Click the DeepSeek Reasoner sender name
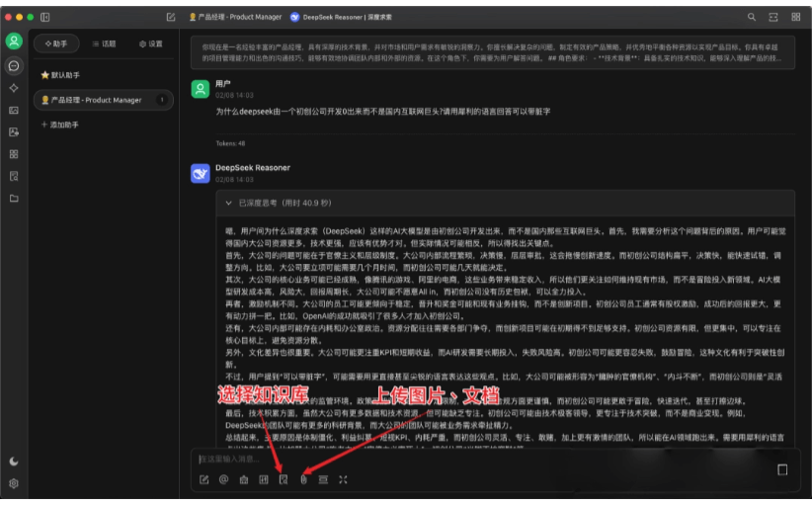This screenshot has width=812, height=506. pos(253,168)
